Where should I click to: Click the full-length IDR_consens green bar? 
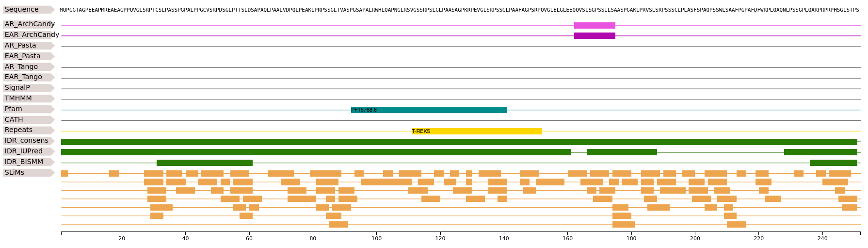tap(459, 142)
